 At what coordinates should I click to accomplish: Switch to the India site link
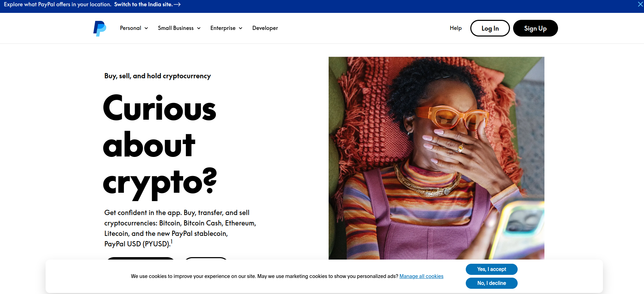pyautogui.click(x=143, y=5)
